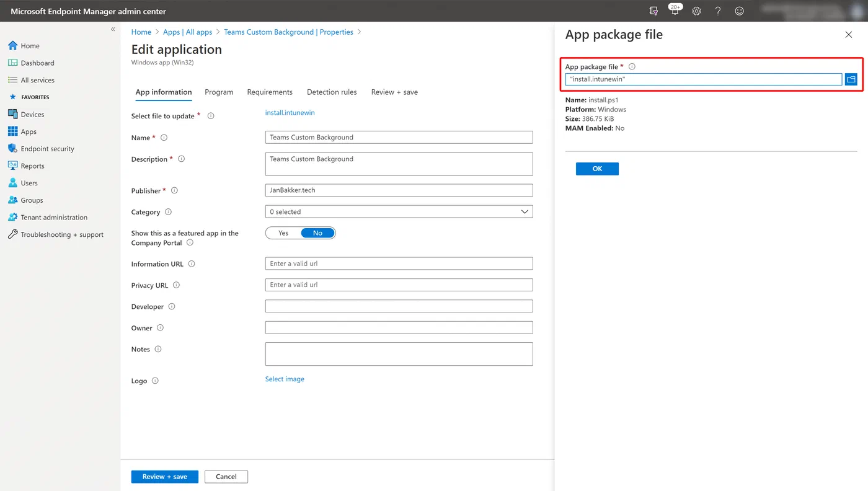Open the settings gear in the header

click(696, 11)
